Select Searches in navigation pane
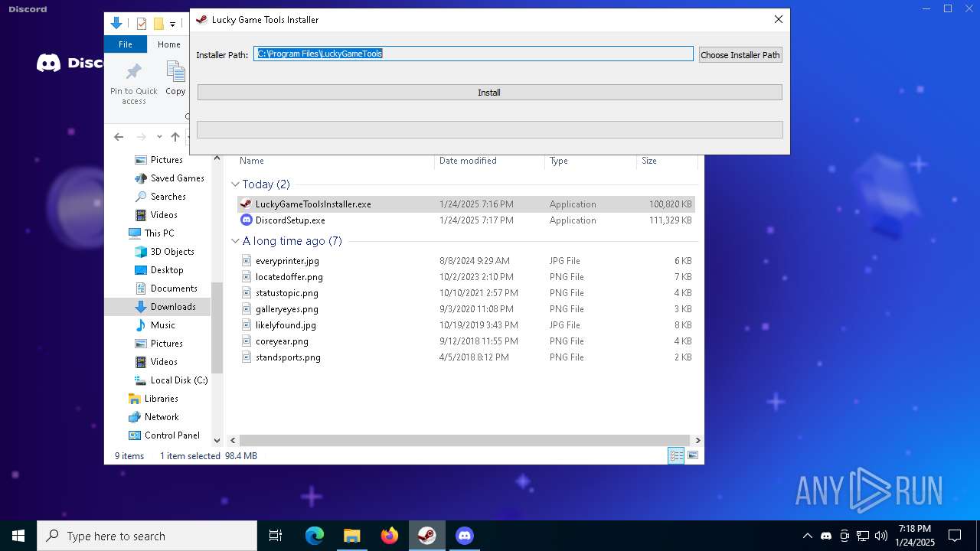The height and width of the screenshot is (551, 980). (x=168, y=197)
